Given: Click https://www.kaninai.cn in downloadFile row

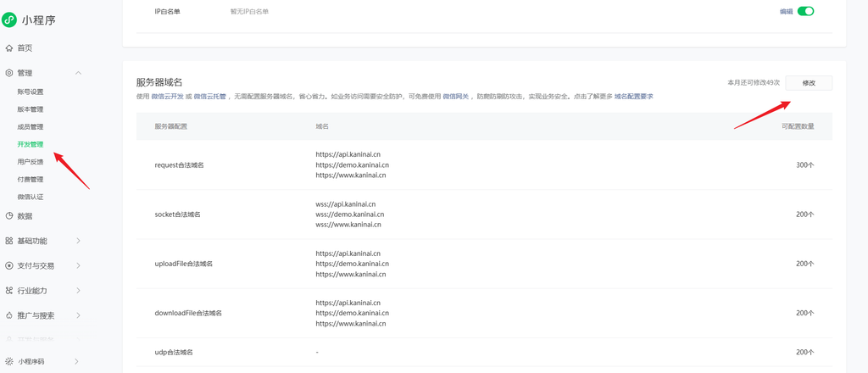Looking at the screenshot, I should pos(351,324).
